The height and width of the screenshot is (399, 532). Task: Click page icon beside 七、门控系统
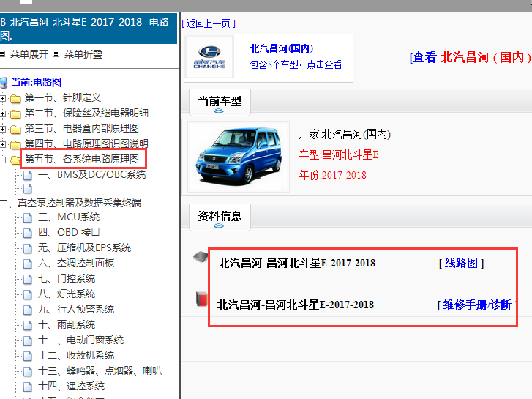(x=28, y=279)
